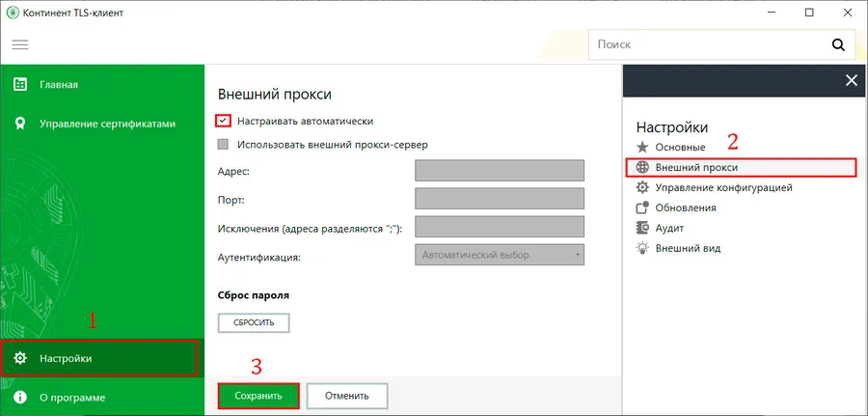Click the Порт input field
Screen dimensions: 868x416
500,198
